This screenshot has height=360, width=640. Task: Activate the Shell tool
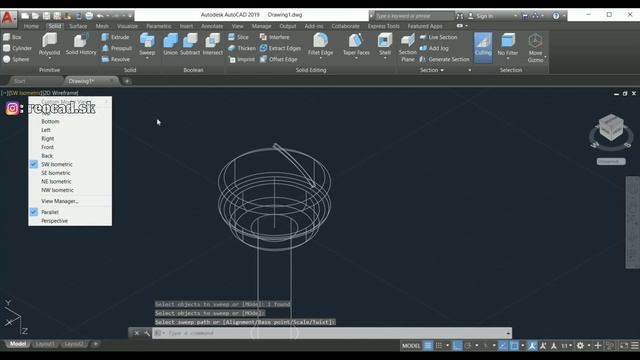click(x=384, y=44)
